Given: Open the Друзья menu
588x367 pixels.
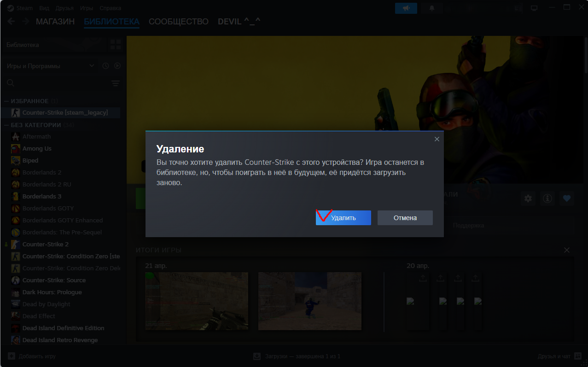Looking at the screenshot, I should [64, 8].
